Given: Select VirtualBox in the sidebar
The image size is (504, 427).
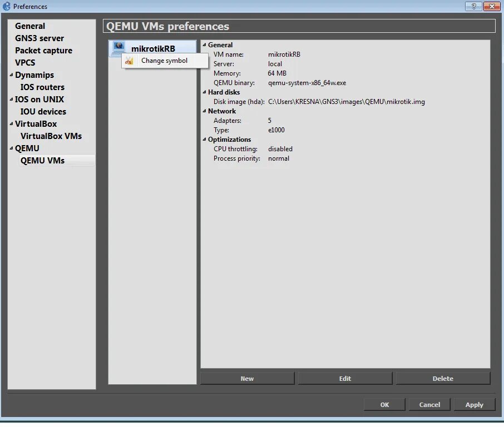Looking at the screenshot, I should tap(36, 123).
